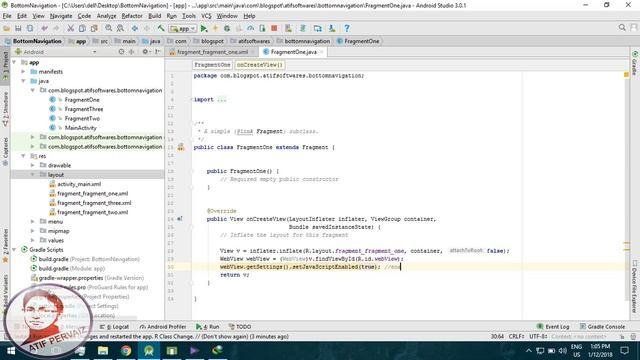Collapse the res folder node

click(24, 156)
